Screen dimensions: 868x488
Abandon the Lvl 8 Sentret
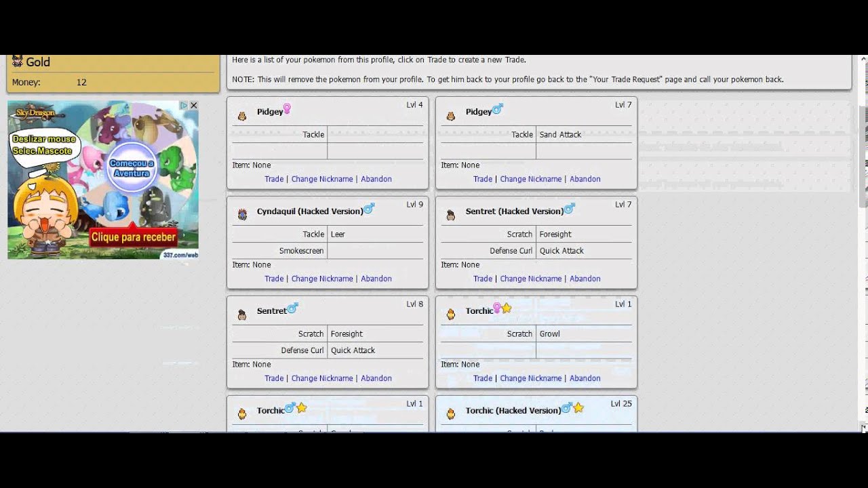point(376,378)
